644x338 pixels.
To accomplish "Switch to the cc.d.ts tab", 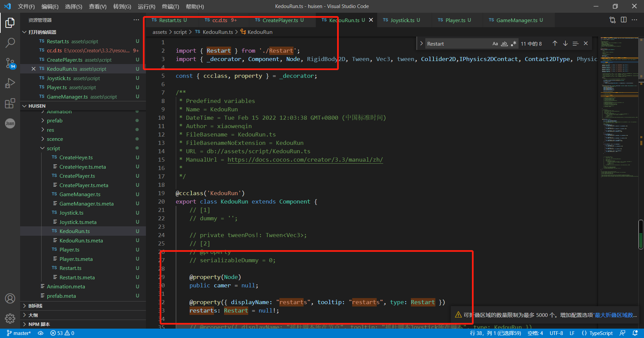I will (x=220, y=20).
